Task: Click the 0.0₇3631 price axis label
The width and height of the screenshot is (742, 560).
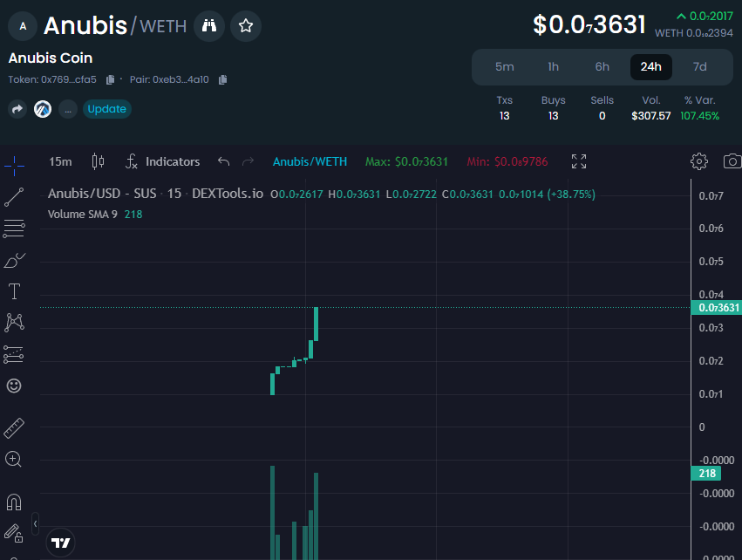Action: point(717,308)
